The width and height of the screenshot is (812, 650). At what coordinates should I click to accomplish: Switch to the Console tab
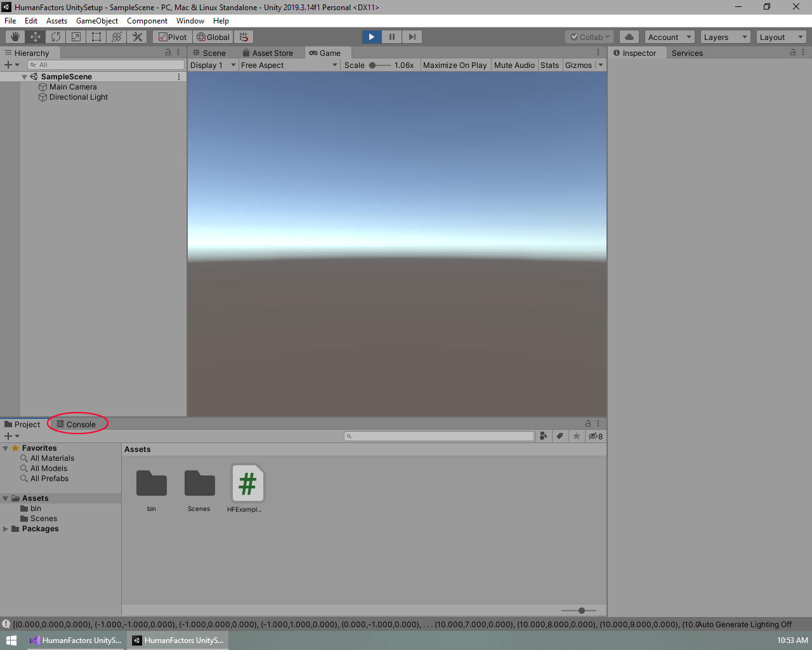tap(76, 424)
